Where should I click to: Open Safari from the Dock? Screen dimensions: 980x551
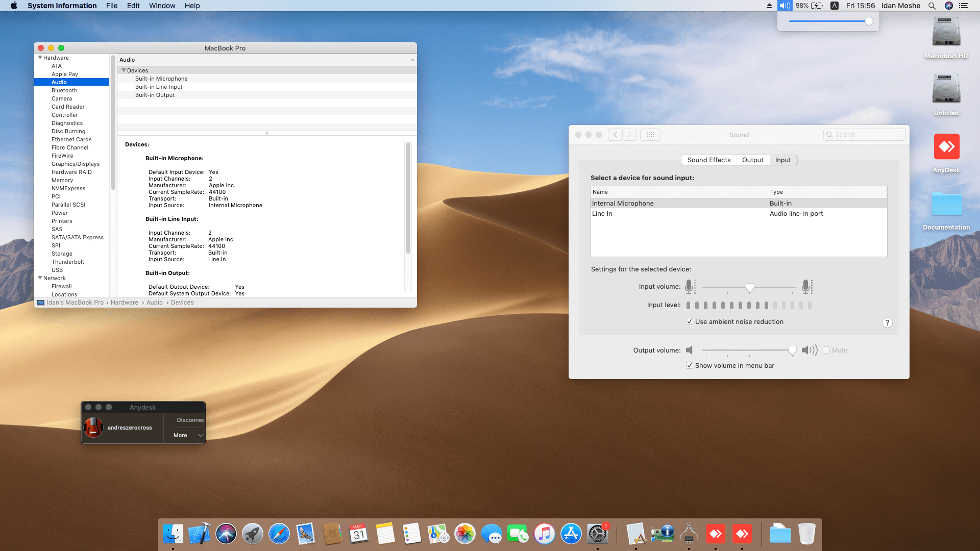[279, 534]
